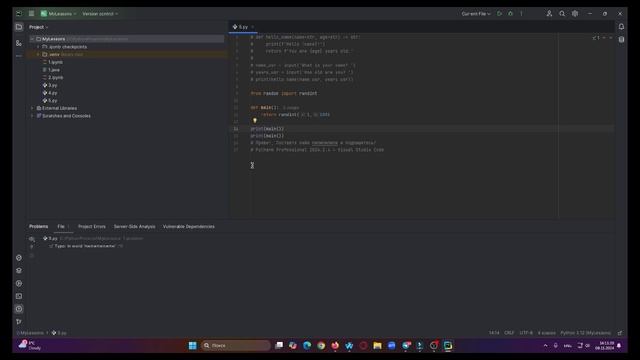640x360 pixels.
Task: Place cursor on the print(main()) line 14
Action: [x=267, y=129]
